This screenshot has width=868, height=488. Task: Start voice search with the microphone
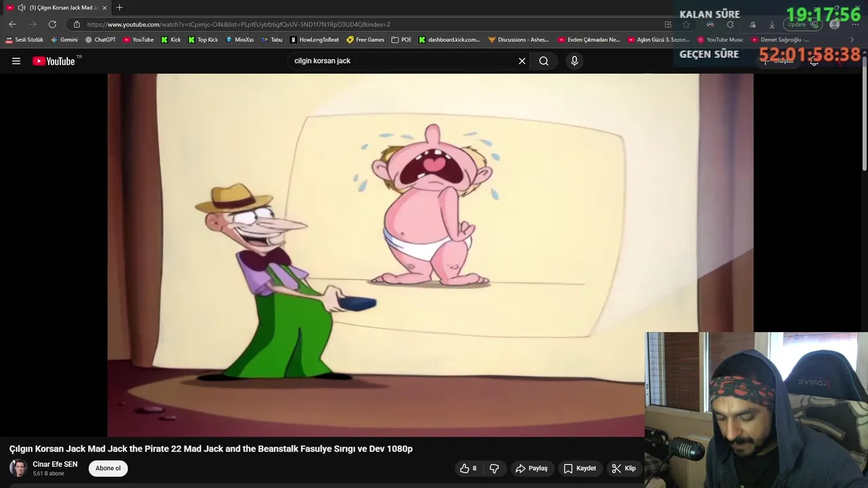coord(574,61)
